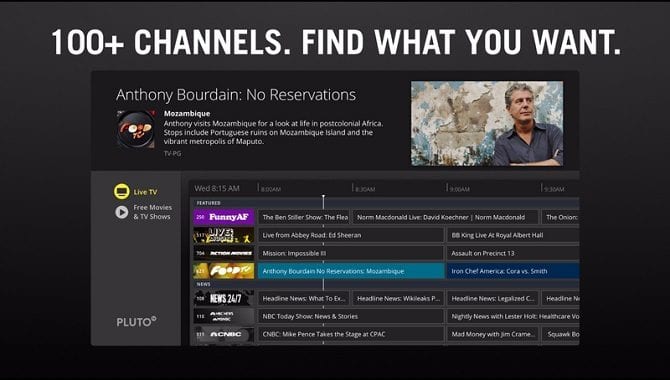The height and width of the screenshot is (380, 670).
Task: Select Mission: Impossible III
Action: (x=351, y=253)
